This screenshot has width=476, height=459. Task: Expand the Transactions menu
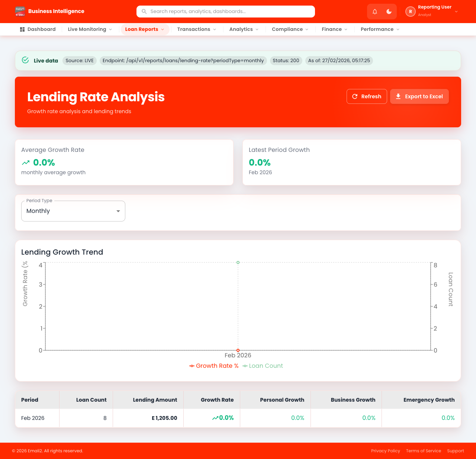[197, 29]
